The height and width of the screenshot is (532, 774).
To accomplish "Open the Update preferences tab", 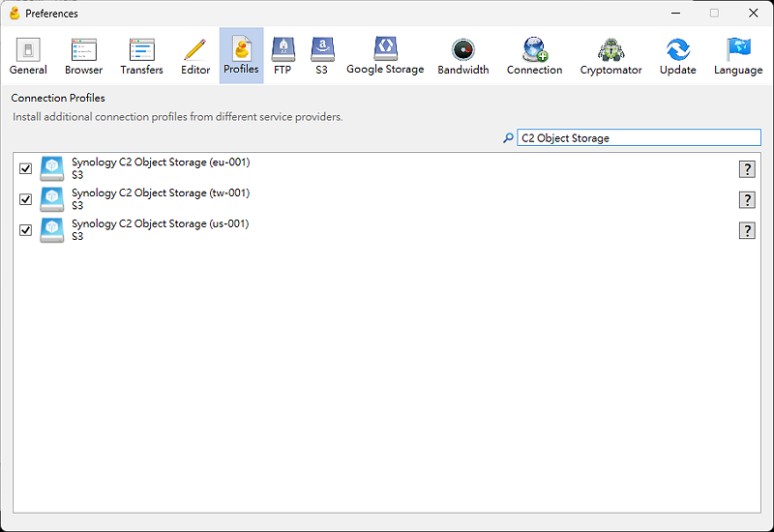I will click(678, 56).
